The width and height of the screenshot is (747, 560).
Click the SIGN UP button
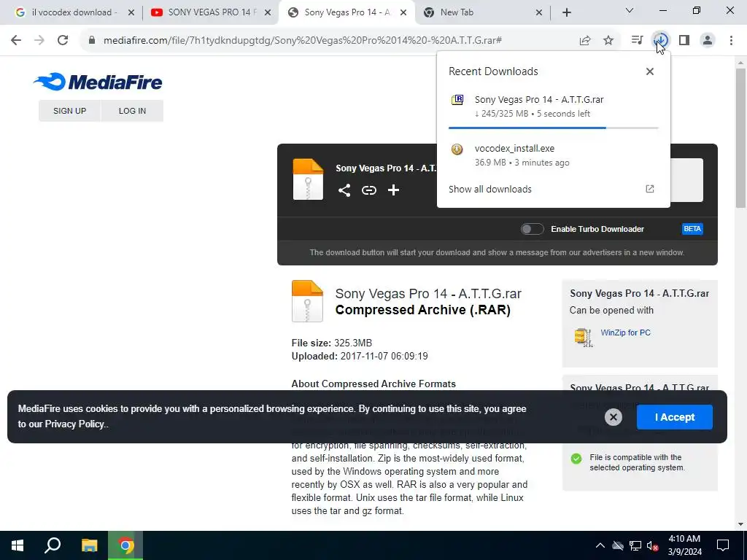[69, 111]
